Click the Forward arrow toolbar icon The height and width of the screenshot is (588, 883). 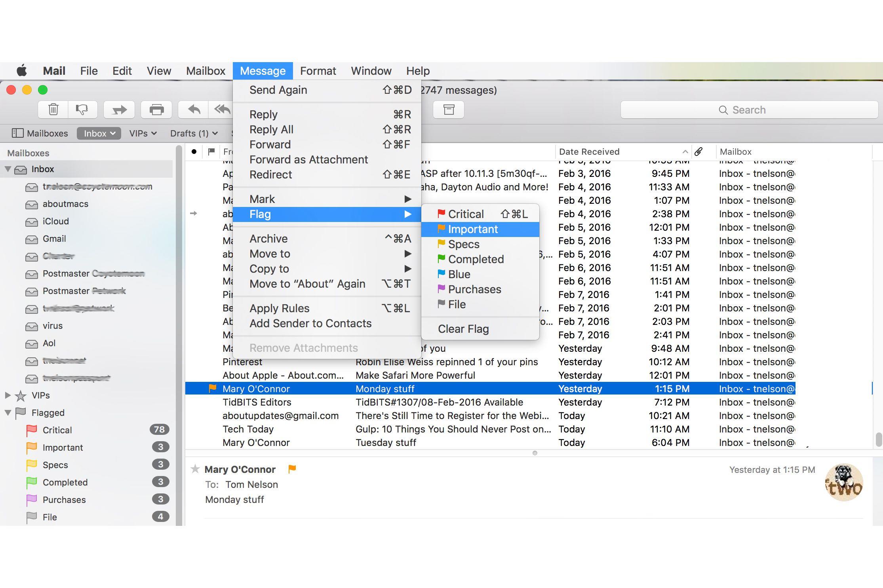[119, 110]
